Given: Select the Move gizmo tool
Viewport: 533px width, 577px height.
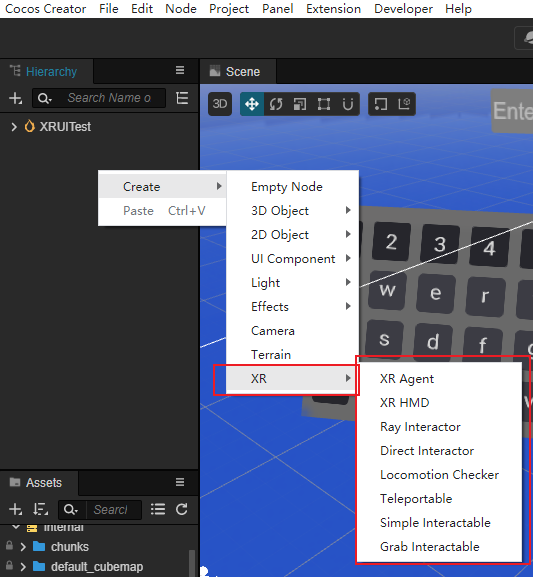Looking at the screenshot, I should tap(252, 104).
